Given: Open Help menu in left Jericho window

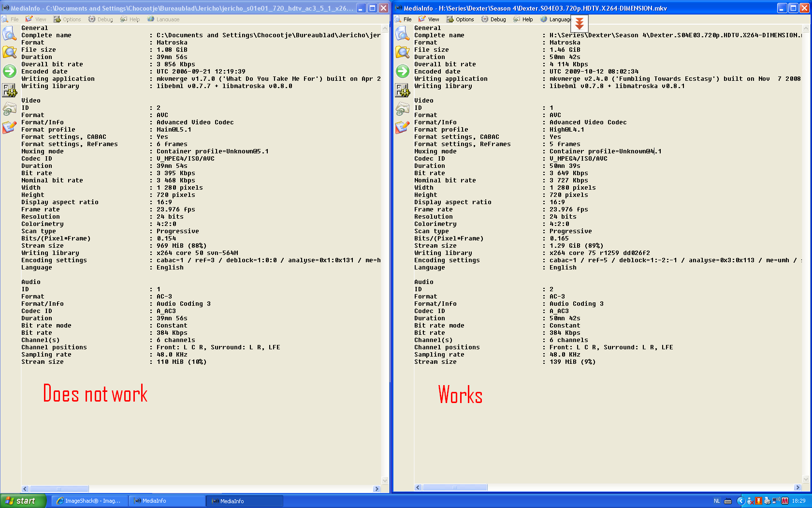Looking at the screenshot, I should tap(130, 19).
